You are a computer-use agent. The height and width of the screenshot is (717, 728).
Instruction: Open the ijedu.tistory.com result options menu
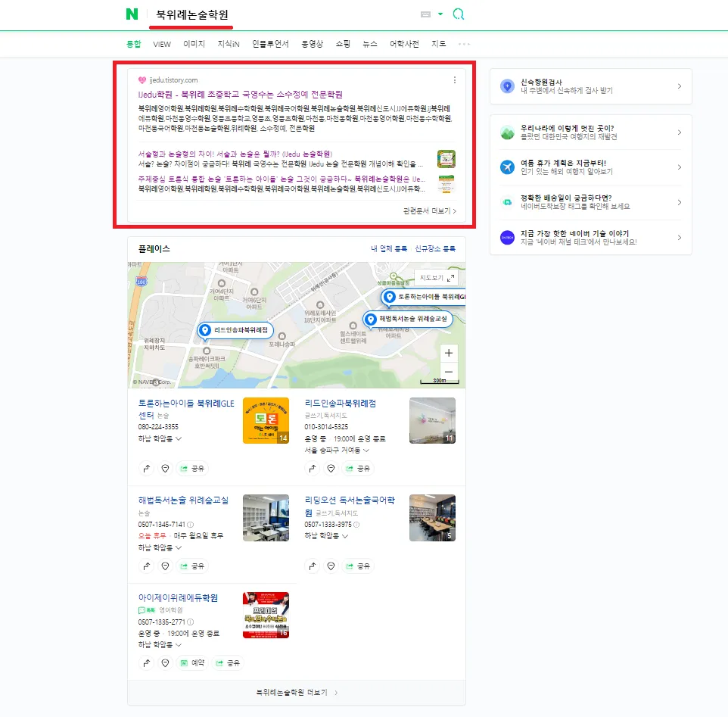tap(455, 79)
